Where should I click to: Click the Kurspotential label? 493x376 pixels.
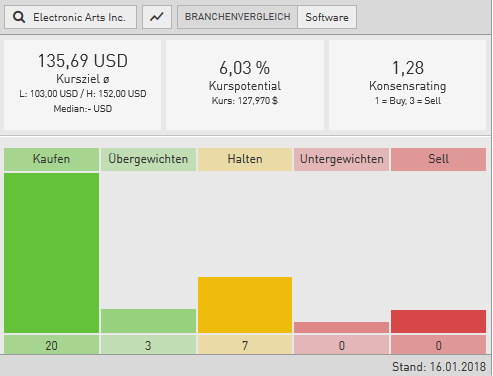click(245, 86)
